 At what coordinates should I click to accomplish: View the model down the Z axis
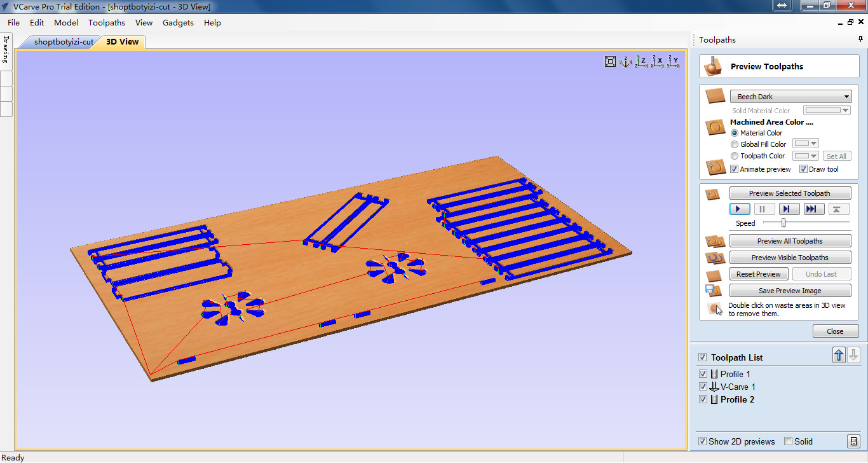(641, 61)
